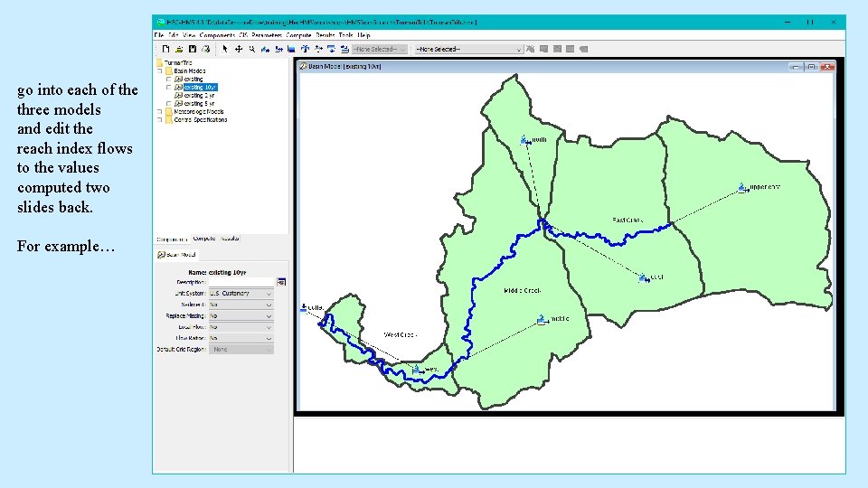This screenshot has width=868, height=488.
Task: Select the Reservoir creation tool
Action: point(291,49)
